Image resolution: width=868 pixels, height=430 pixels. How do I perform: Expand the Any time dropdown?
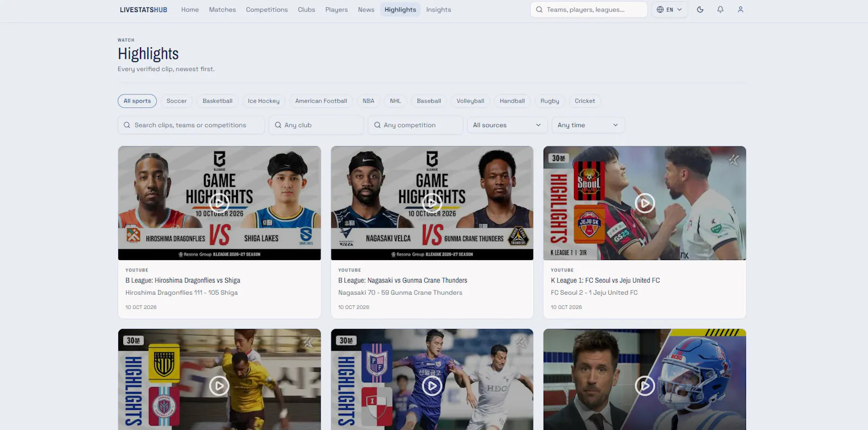(588, 125)
